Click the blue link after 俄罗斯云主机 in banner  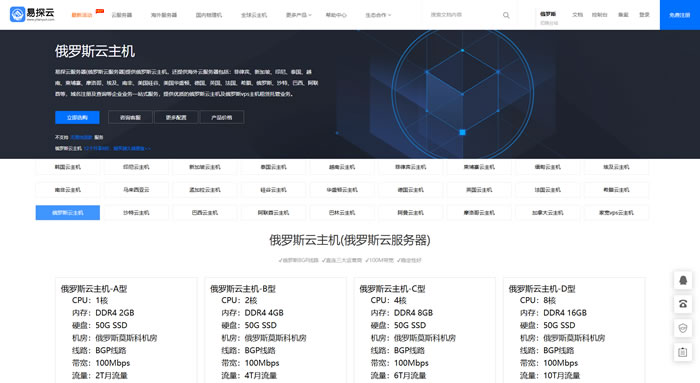117,148
